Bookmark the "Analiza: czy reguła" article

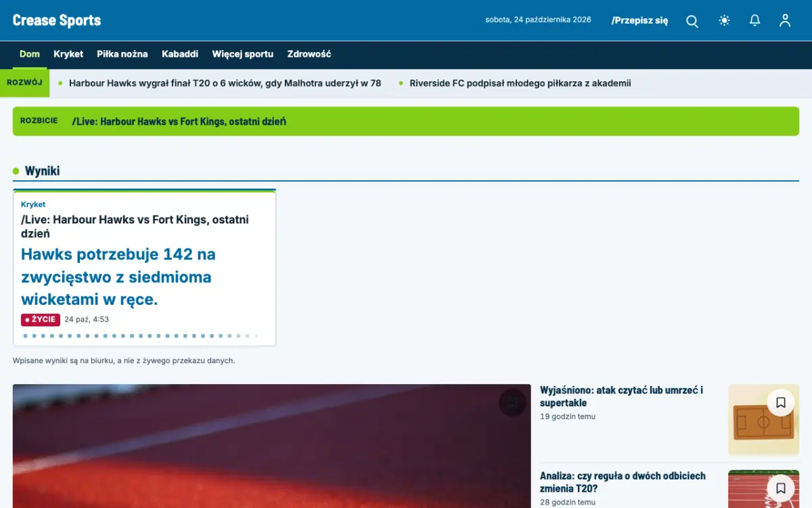[x=780, y=488]
